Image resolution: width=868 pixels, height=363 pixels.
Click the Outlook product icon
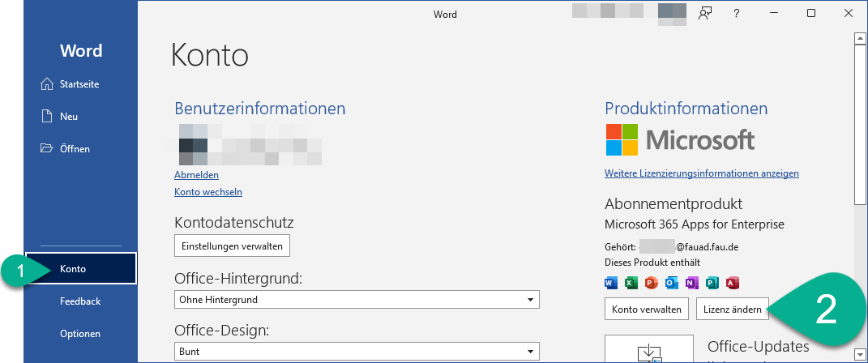tap(671, 283)
